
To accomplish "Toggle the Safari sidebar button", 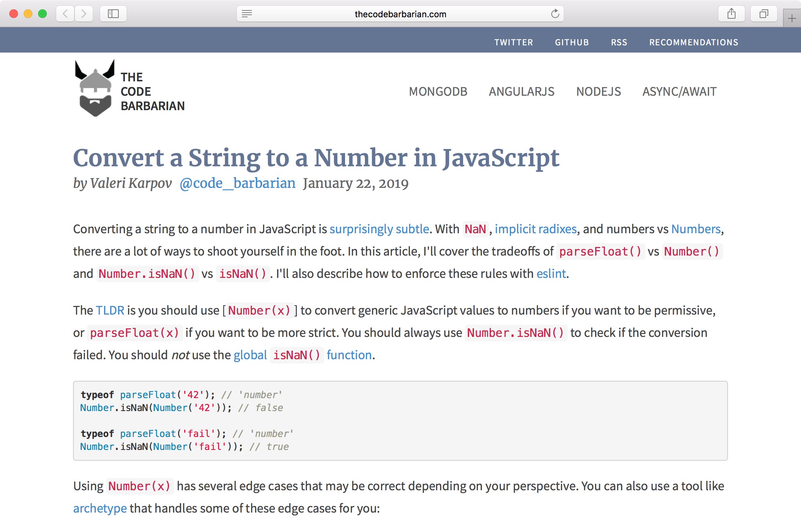I will coord(113,14).
